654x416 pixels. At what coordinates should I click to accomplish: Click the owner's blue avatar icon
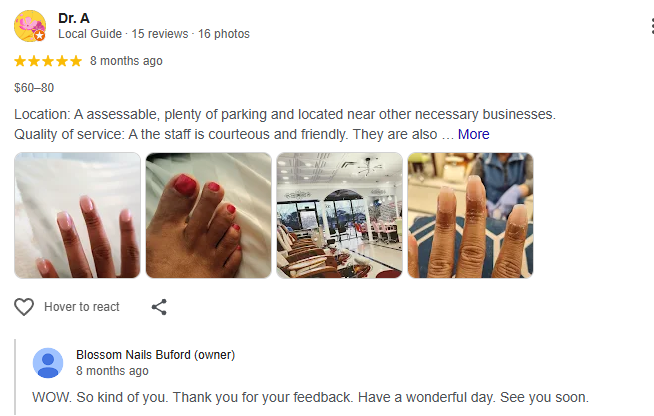(48, 363)
